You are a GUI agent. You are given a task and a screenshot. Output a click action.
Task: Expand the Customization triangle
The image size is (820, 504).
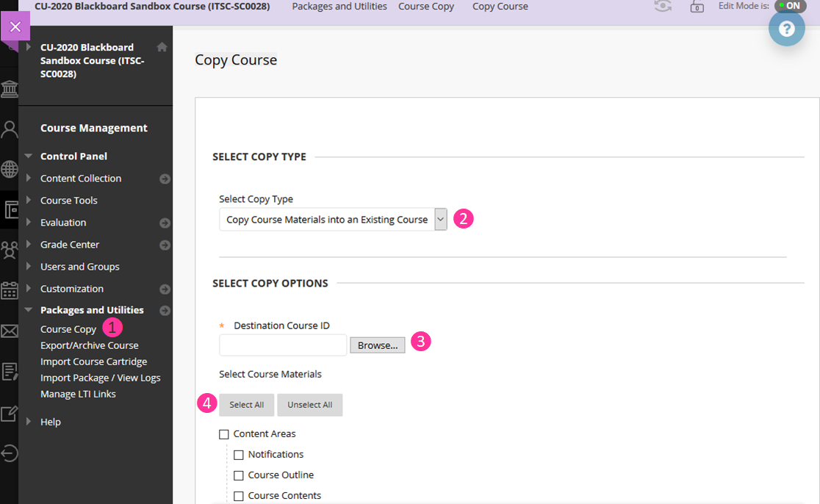pyautogui.click(x=29, y=288)
